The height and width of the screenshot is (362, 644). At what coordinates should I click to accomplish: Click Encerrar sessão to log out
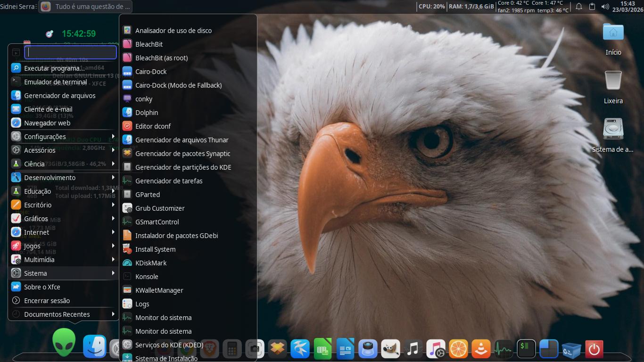47,301
